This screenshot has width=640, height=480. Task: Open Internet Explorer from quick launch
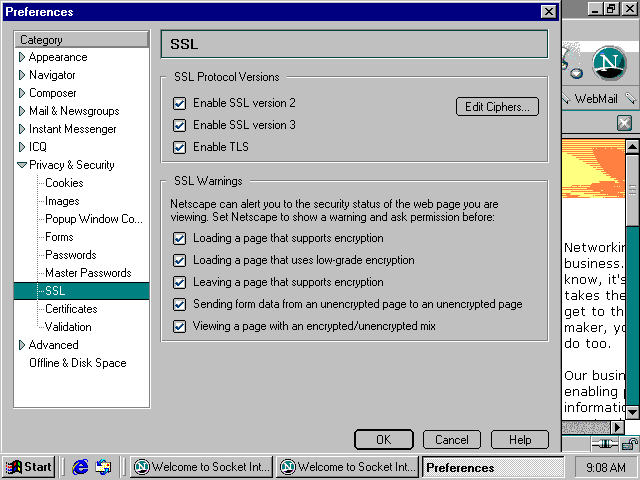click(x=80, y=467)
